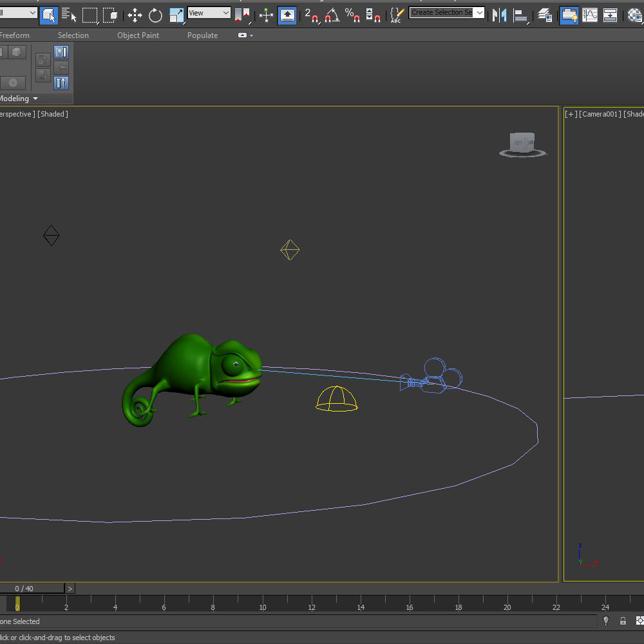Activate the Select Object tool
This screenshot has height=644, width=644.
(48, 15)
